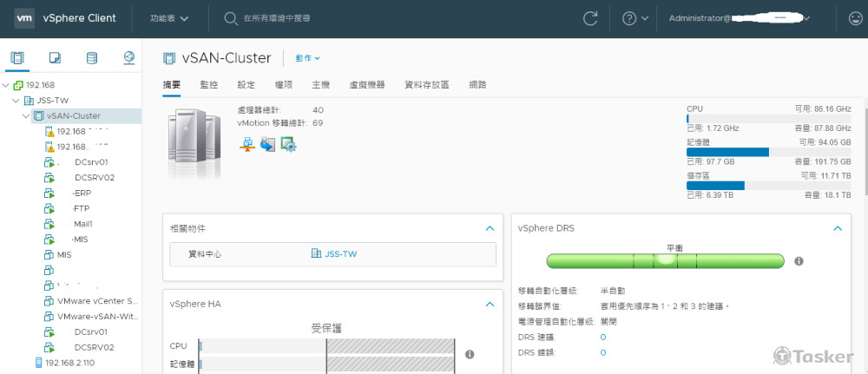Viewport: 868px width, 374px height.
Task: Click the VM icon next to -ERP
Action: click(49, 194)
